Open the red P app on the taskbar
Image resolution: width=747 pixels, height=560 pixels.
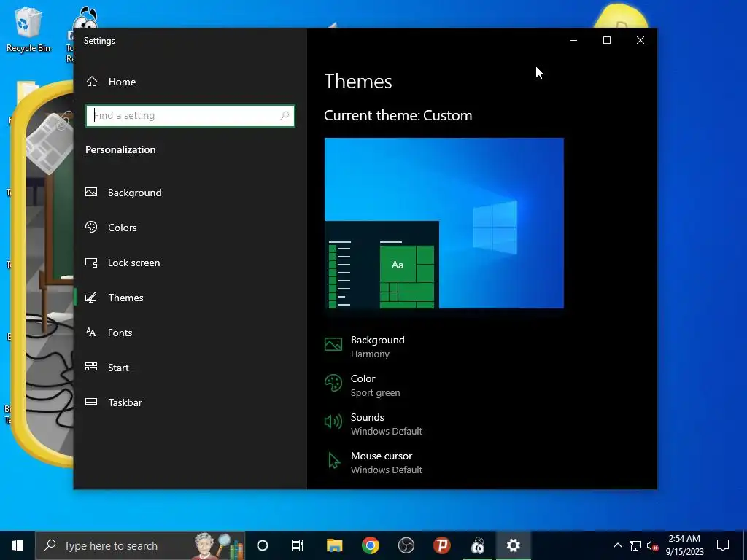coord(441,545)
